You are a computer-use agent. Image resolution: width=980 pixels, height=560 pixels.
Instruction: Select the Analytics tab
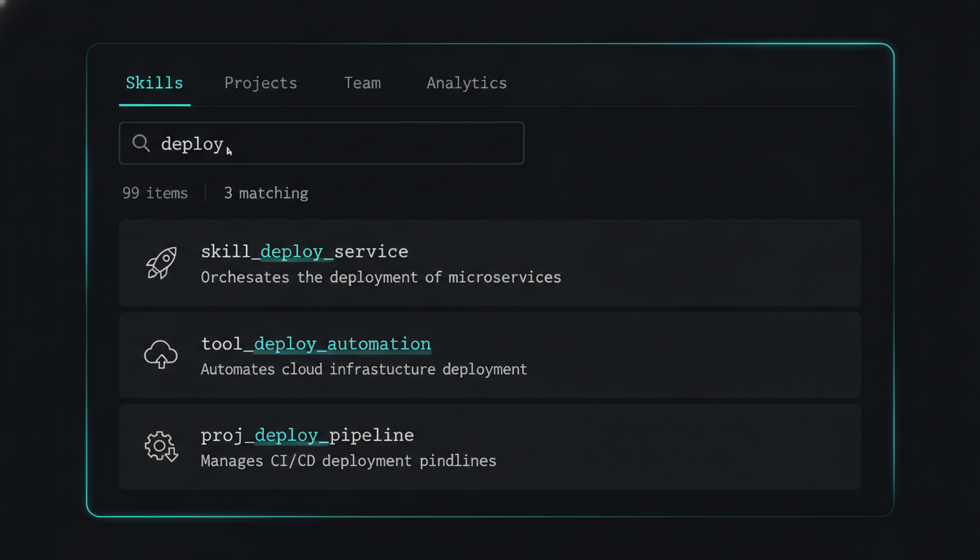pyautogui.click(x=467, y=83)
